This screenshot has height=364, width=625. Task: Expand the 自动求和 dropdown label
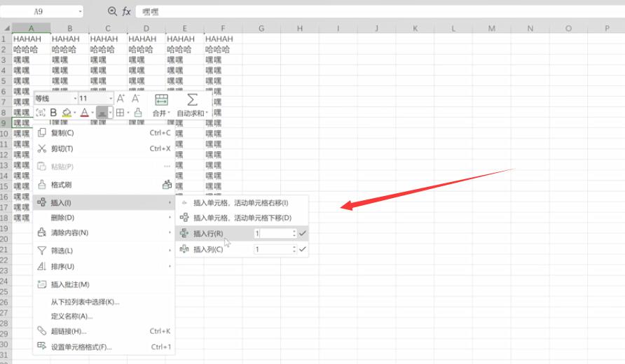[x=193, y=113]
